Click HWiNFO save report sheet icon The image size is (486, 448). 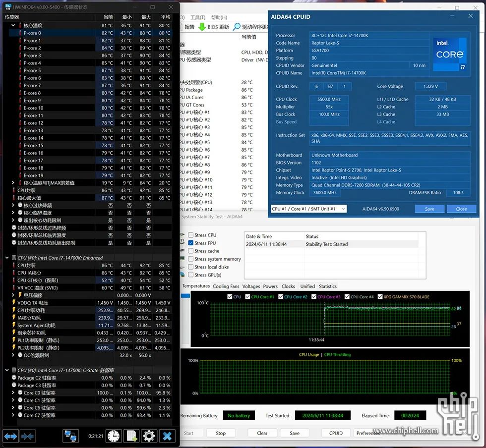[x=131, y=436]
